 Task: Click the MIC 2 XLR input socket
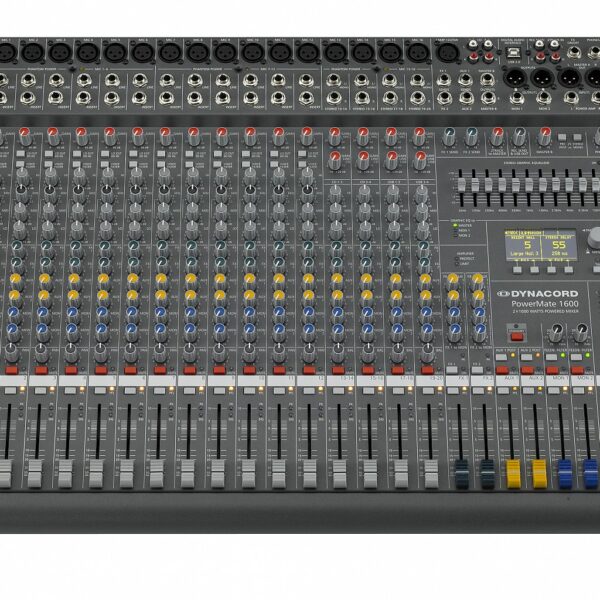(x=33, y=52)
